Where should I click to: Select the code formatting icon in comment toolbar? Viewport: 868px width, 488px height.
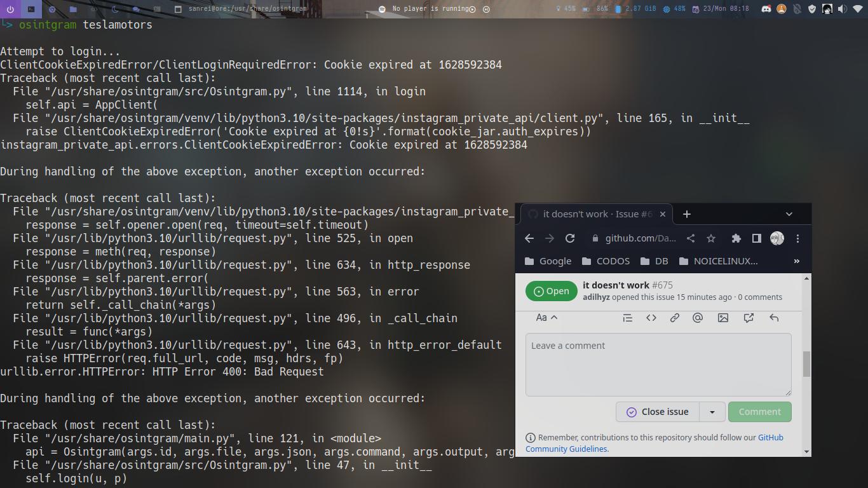pos(651,318)
